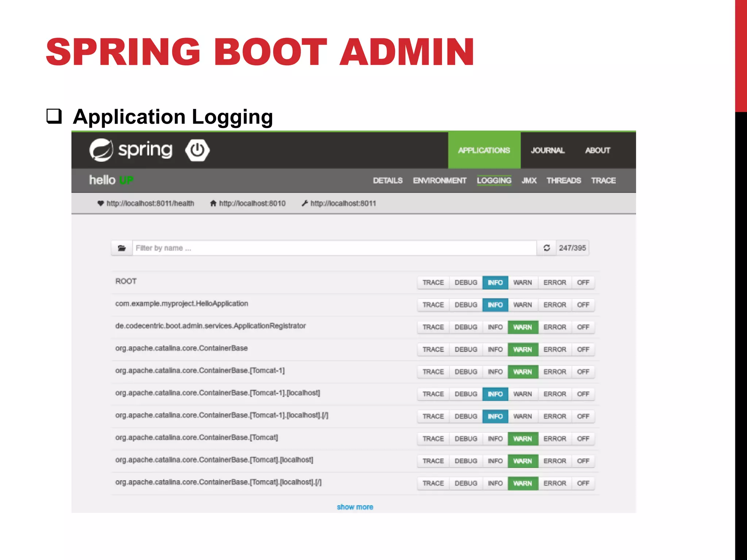
Task: Turn ApplicationRegistrator logger OFF
Action: pos(583,327)
